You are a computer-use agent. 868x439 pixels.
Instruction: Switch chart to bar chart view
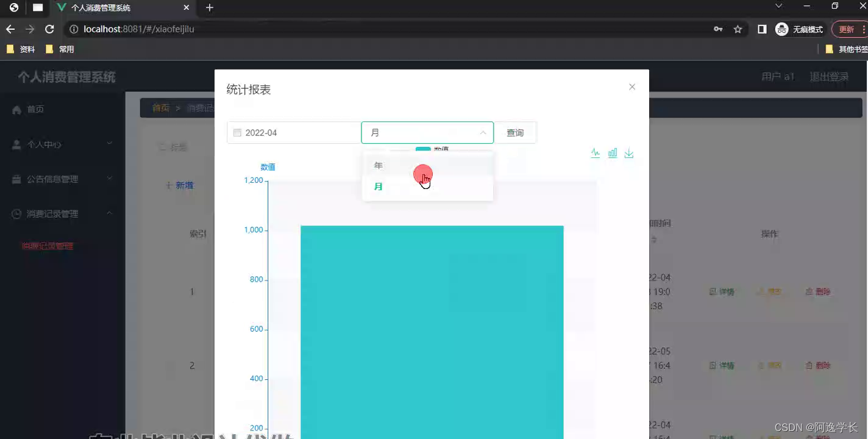pos(613,153)
